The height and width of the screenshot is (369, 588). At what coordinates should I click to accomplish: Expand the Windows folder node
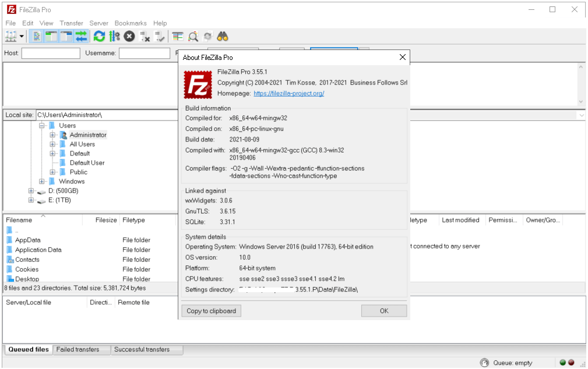(x=41, y=182)
